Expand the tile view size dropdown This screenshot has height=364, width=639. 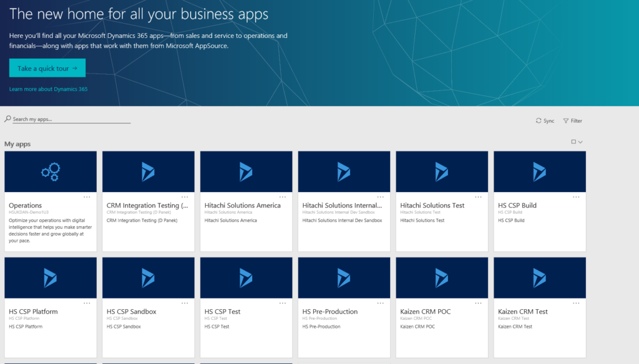coord(577,141)
